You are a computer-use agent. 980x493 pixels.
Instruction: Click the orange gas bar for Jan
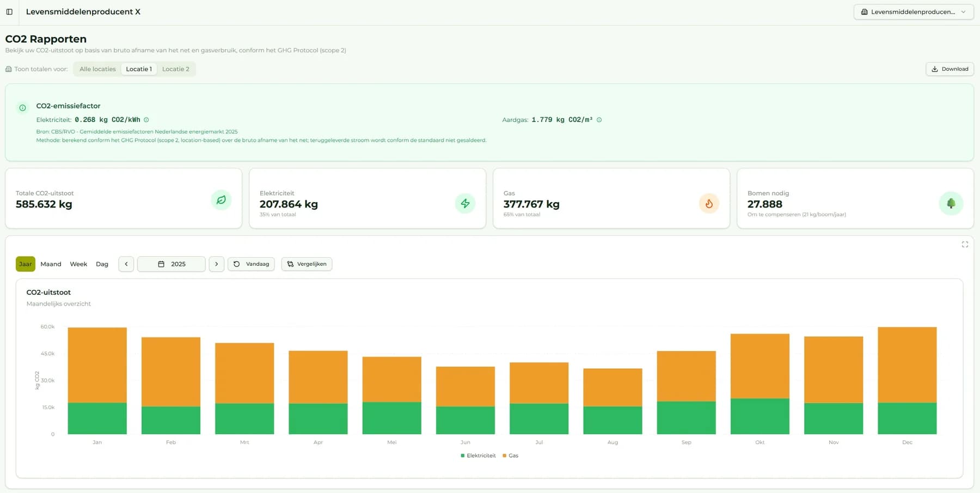[x=97, y=365]
